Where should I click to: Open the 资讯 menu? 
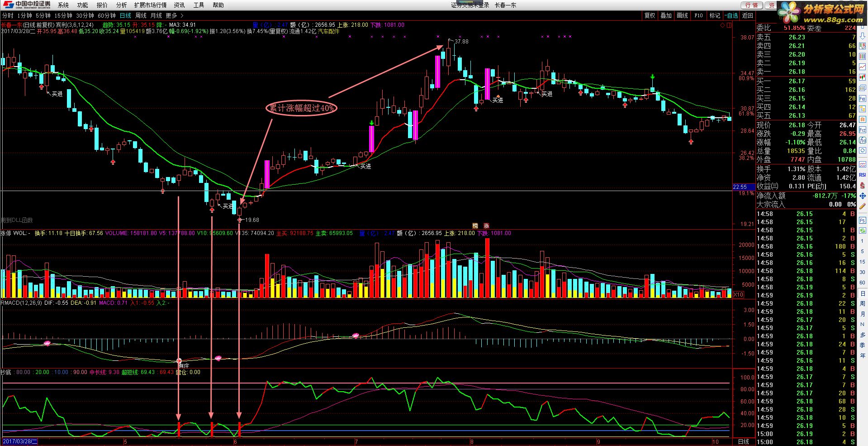180,5
